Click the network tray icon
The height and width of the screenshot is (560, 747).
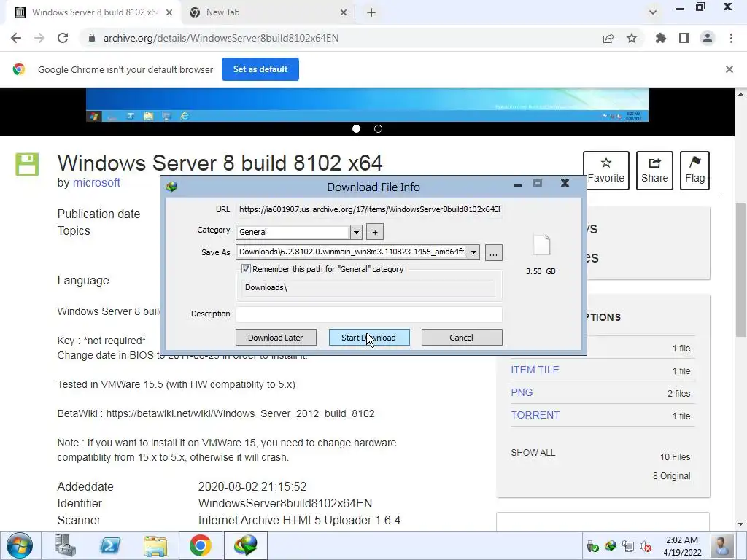pos(628,546)
